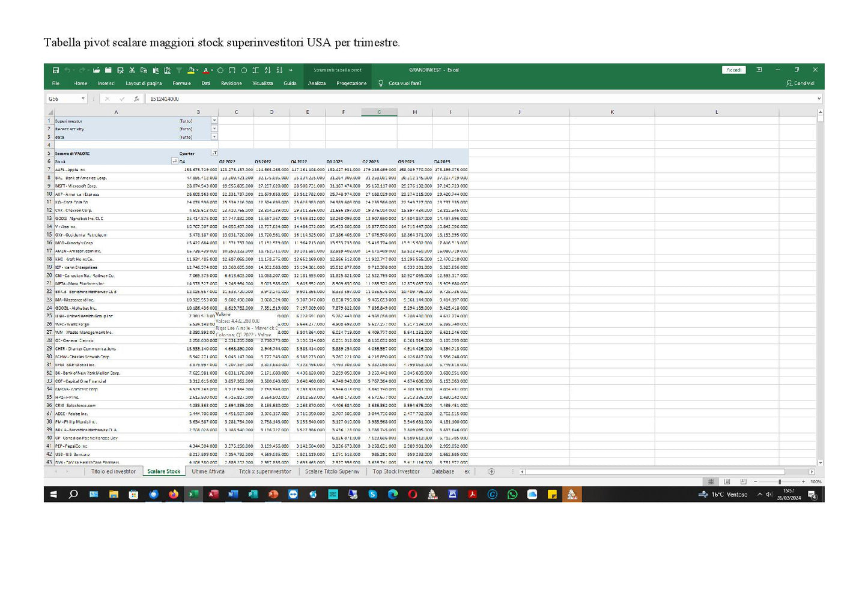Apply yellow fill color bucket icon
Screen dimensions: 868x613
pos(191,70)
